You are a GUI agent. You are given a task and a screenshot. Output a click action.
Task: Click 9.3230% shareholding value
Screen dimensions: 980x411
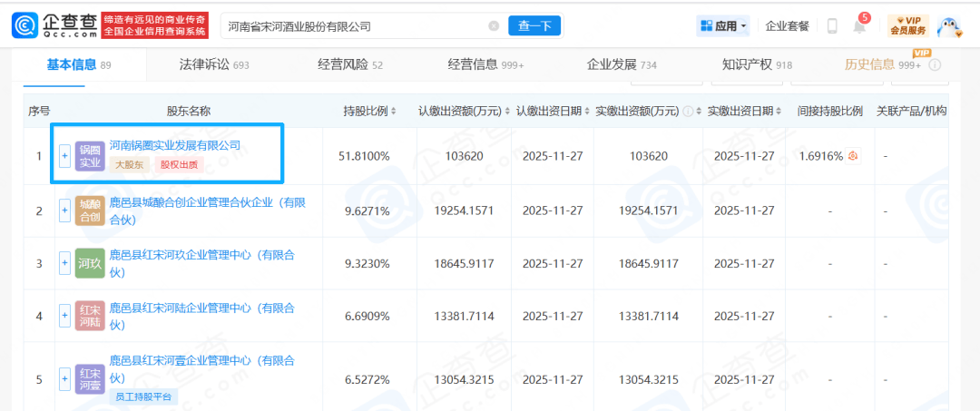pyautogui.click(x=367, y=264)
